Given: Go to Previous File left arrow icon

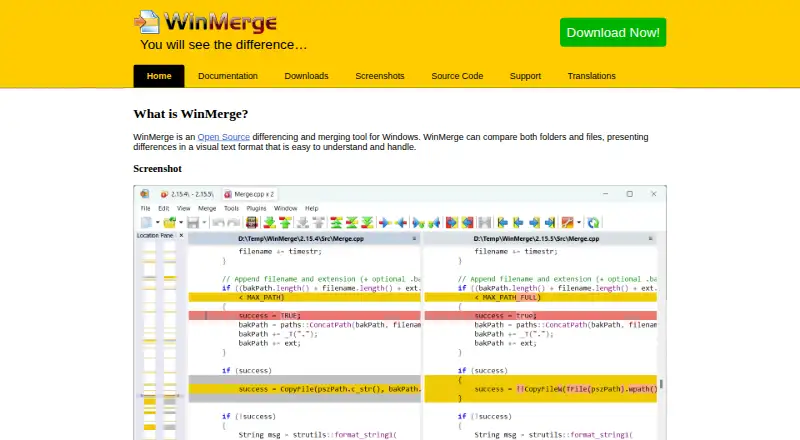Looking at the screenshot, I should pos(518,223).
